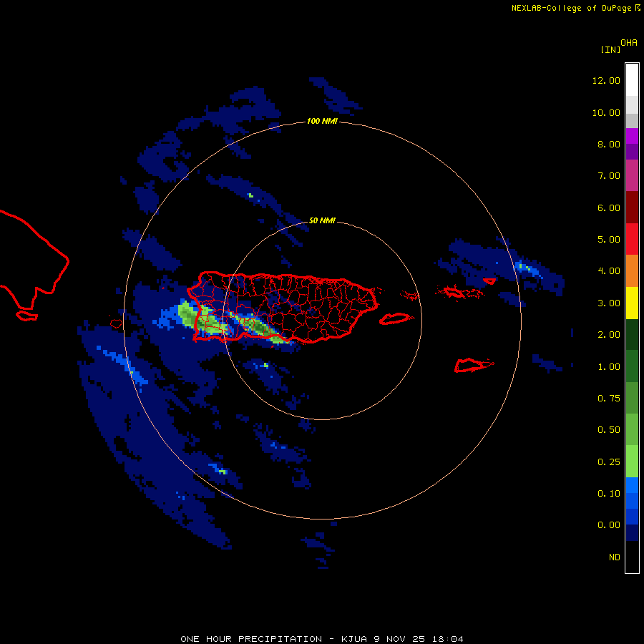Screen dimensions: 644x644
Task: Click the 0.00 legend value
Action: 609,525
